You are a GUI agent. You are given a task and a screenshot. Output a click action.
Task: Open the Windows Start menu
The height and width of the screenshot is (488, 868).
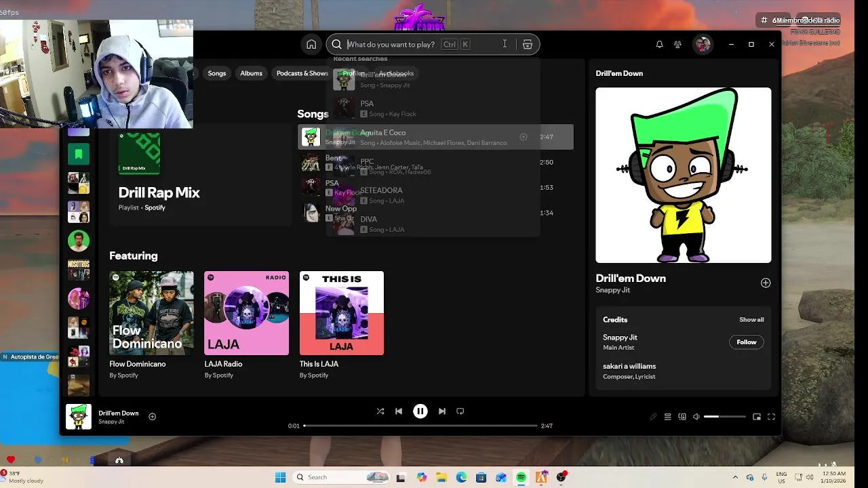[280, 477]
